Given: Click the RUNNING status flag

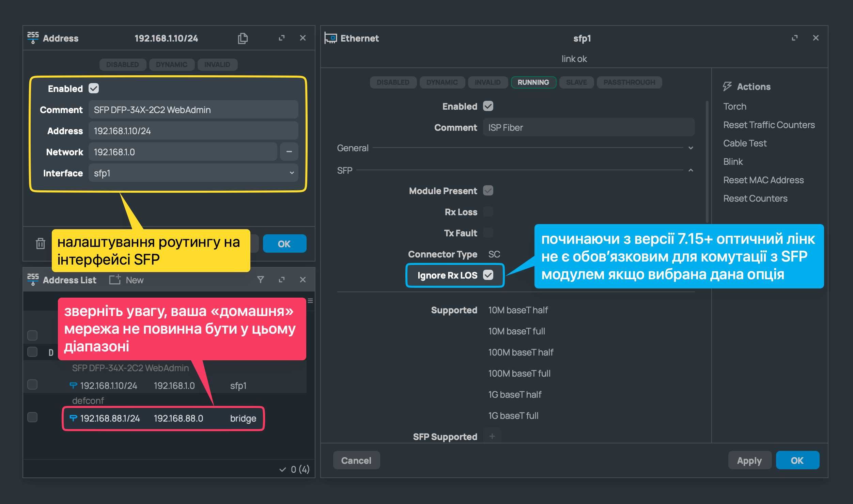Looking at the screenshot, I should [533, 82].
